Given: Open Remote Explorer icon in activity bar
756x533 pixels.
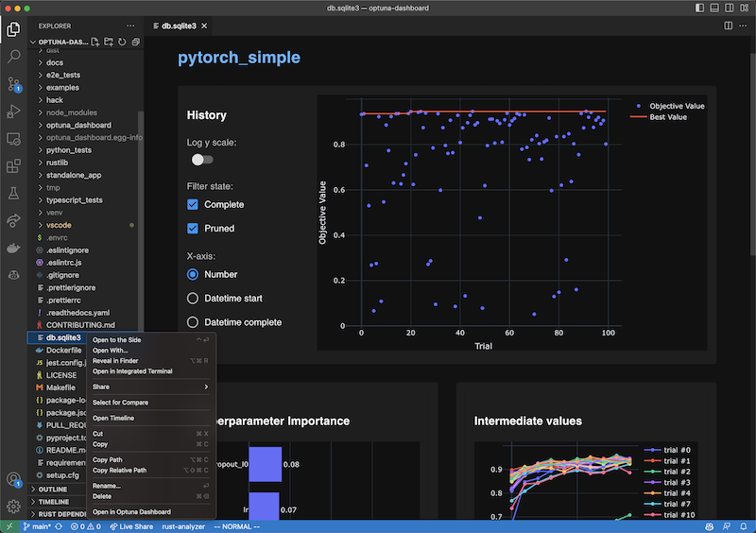Looking at the screenshot, I should pyautogui.click(x=13, y=140).
